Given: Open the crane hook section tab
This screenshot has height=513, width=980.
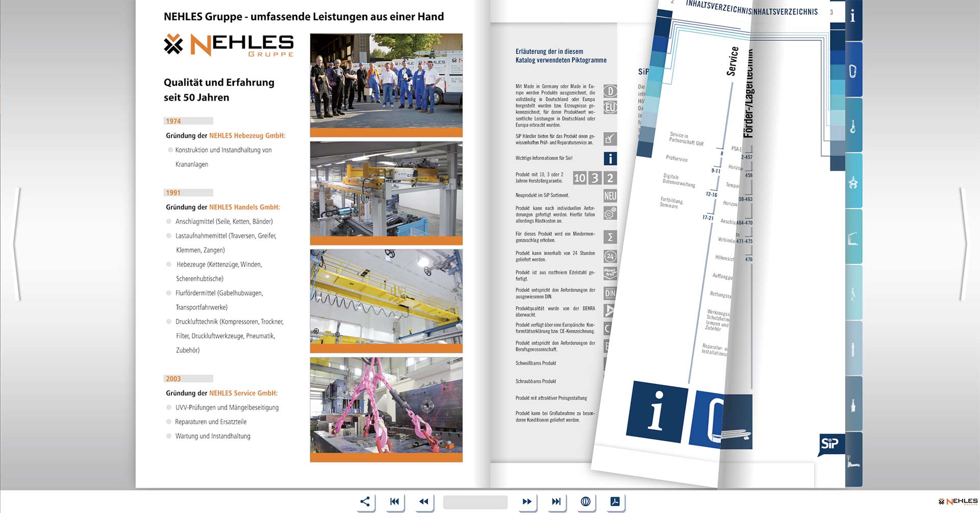Looking at the screenshot, I should click(853, 126).
